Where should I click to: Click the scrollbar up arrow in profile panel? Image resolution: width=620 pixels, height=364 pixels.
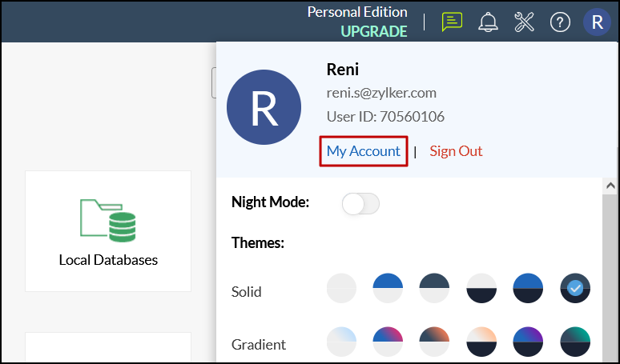[610, 186]
